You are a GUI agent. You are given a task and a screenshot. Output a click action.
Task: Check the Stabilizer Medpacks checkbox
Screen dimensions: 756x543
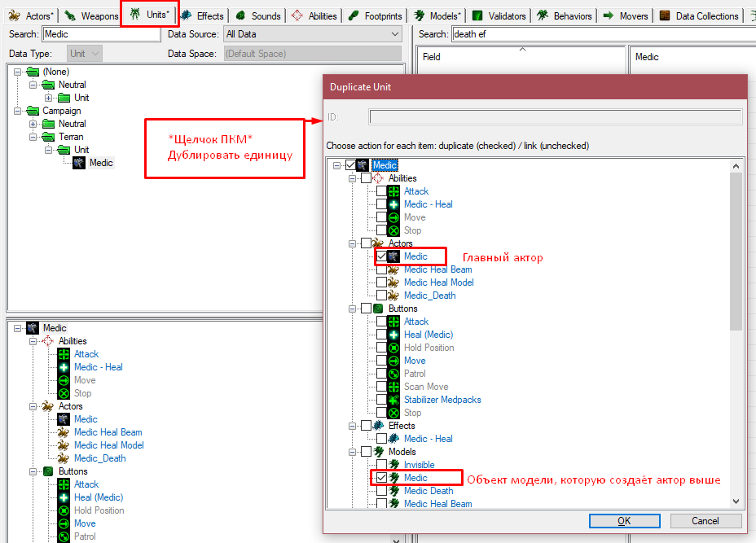click(381, 400)
